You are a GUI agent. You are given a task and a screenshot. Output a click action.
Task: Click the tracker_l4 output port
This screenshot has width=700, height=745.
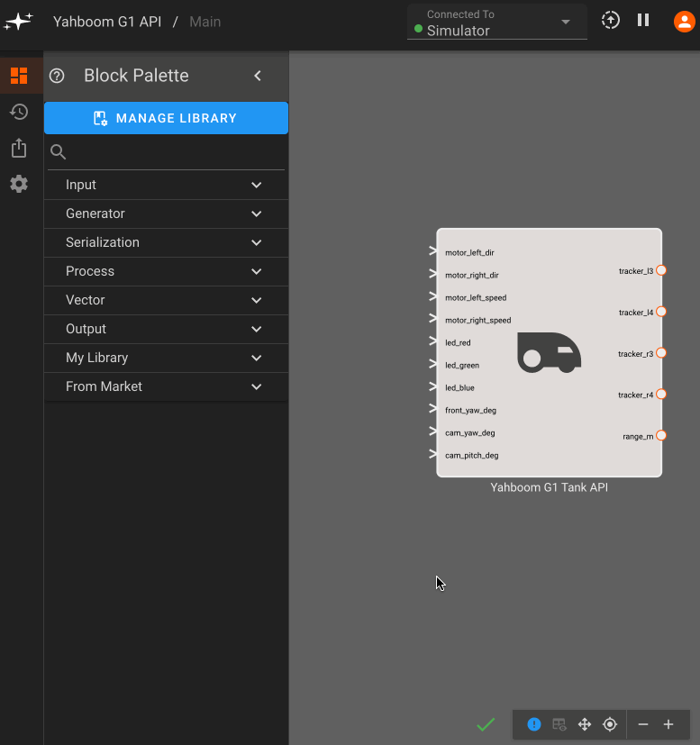[661, 312]
